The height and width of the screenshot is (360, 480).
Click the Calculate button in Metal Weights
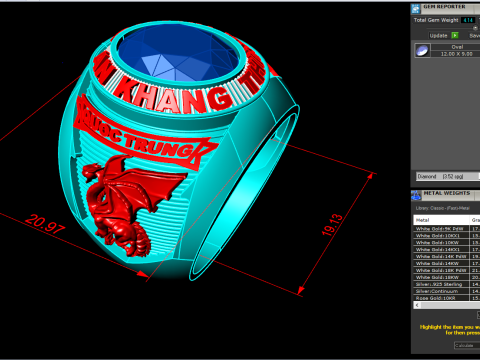click(467, 345)
